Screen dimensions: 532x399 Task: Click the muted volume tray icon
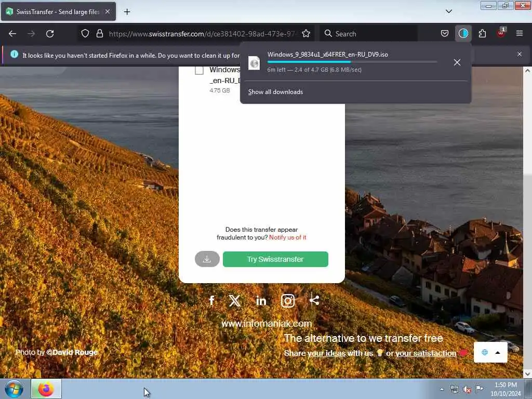[x=467, y=390]
